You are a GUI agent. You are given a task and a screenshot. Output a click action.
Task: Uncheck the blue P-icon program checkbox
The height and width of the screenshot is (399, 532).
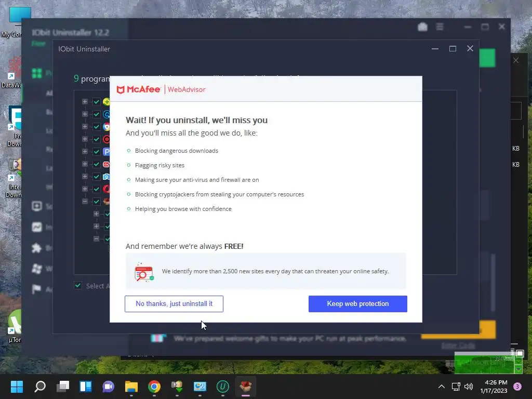click(96, 151)
